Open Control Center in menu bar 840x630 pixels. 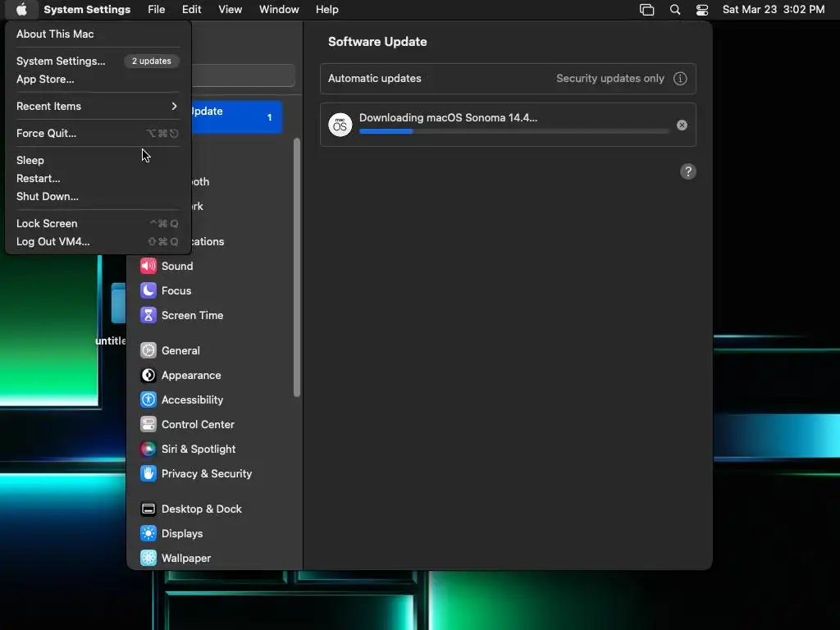click(702, 10)
